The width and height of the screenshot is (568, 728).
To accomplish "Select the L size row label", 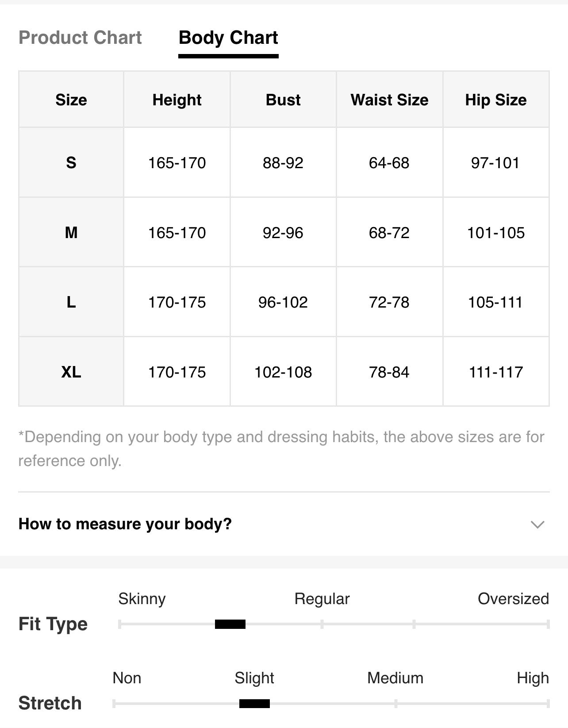I will point(71,302).
